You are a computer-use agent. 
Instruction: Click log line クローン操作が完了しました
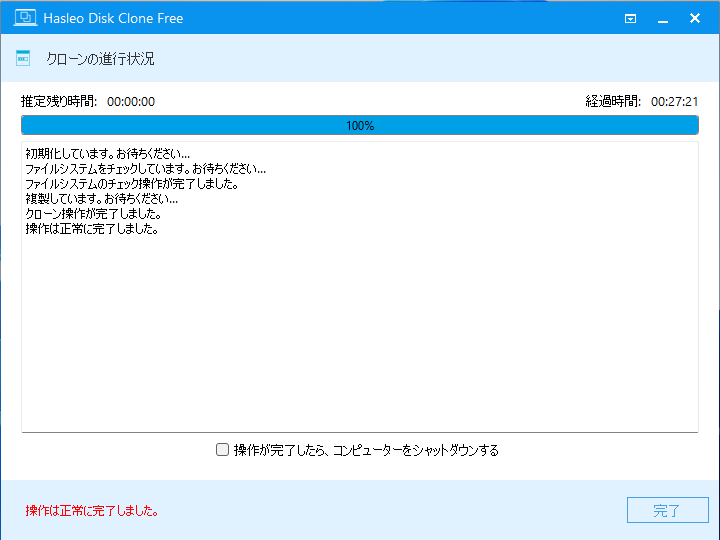coord(93,214)
